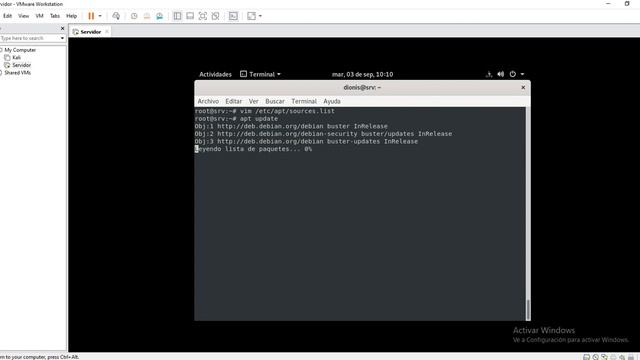Viewport: 640px width, 360px height.
Task: Click the stretch guest display icon
Action: point(251,16)
